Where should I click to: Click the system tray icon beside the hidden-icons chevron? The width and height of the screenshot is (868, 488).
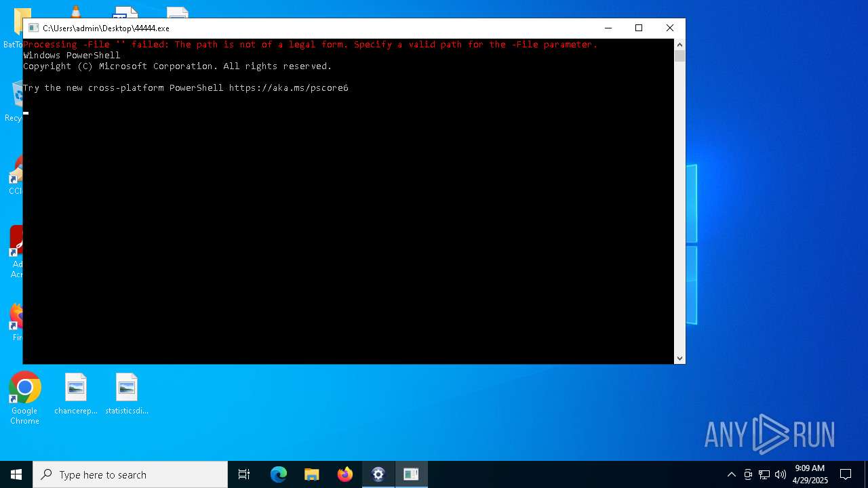click(x=748, y=474)
